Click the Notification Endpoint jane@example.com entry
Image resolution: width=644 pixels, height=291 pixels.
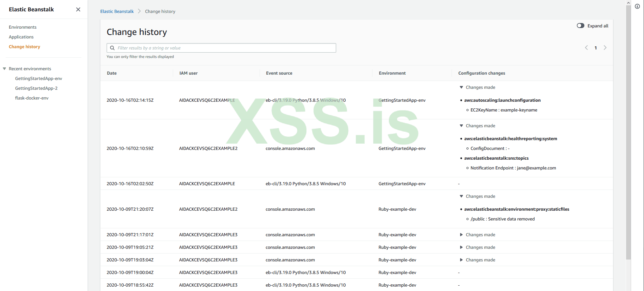[513, 168]
